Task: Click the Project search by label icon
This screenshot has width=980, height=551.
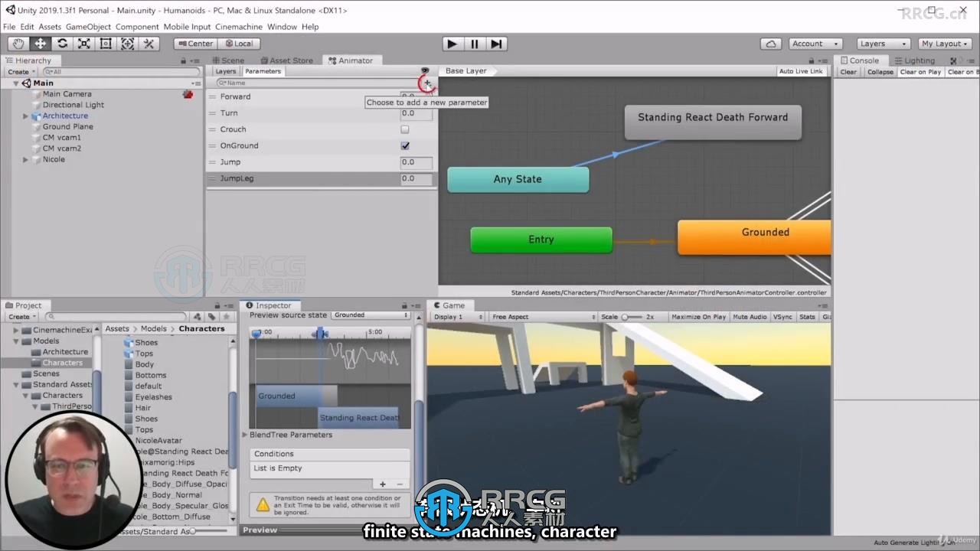Action: click(211, 317)
